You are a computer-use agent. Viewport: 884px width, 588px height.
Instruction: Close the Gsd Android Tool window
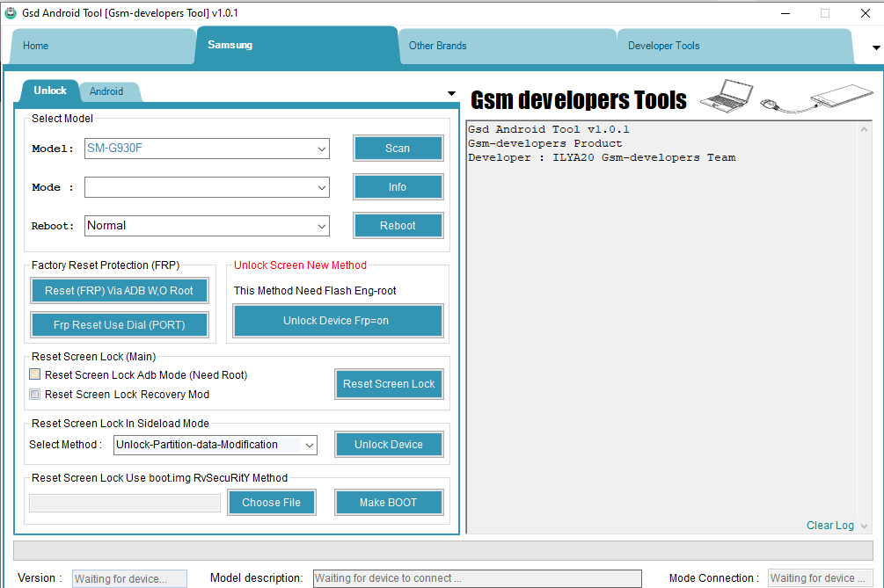tap(866, 13)
